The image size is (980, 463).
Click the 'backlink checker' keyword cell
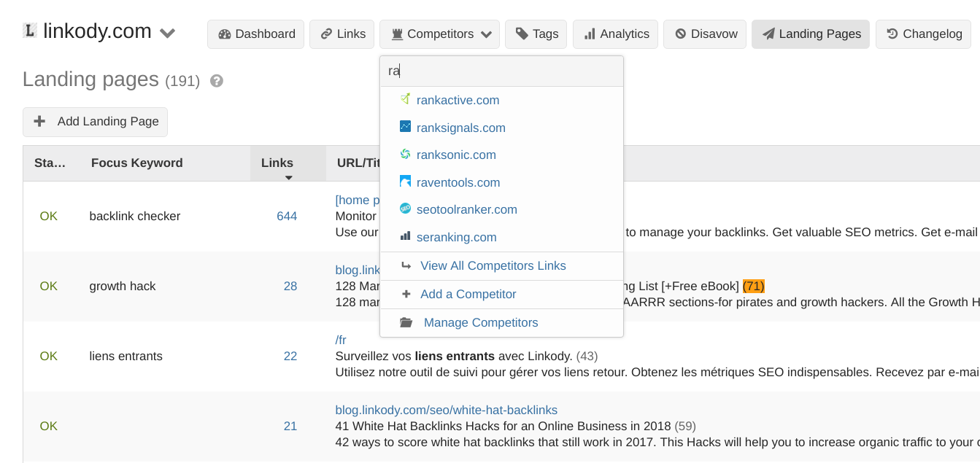click(135, 217)
